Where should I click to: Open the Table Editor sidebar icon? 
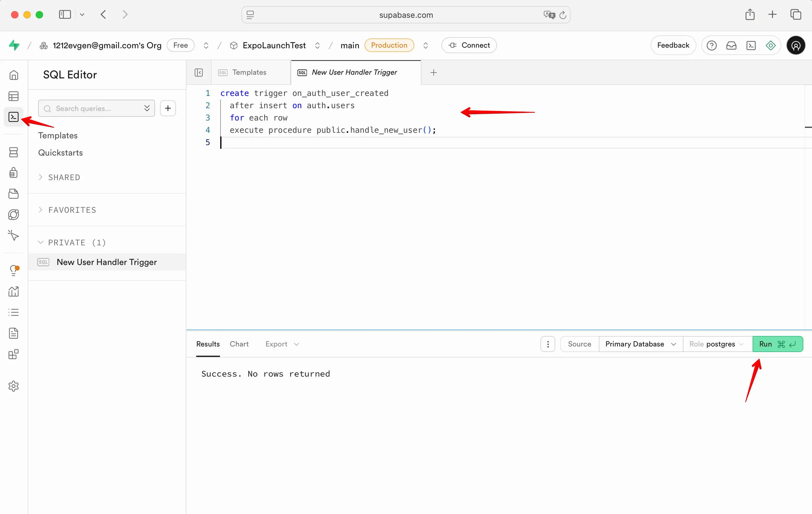(x=14, y=96)
